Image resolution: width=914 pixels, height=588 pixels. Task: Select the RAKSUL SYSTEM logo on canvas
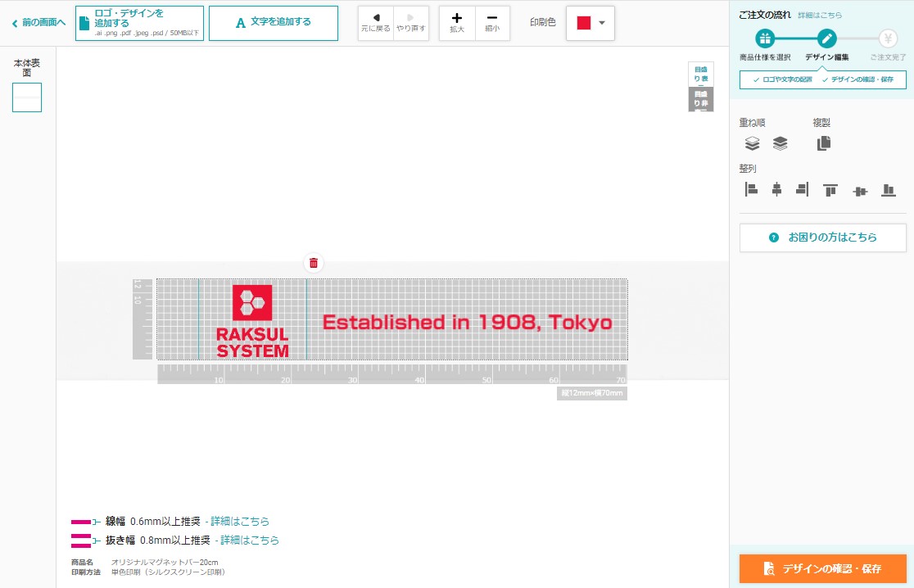pos(252,321)
